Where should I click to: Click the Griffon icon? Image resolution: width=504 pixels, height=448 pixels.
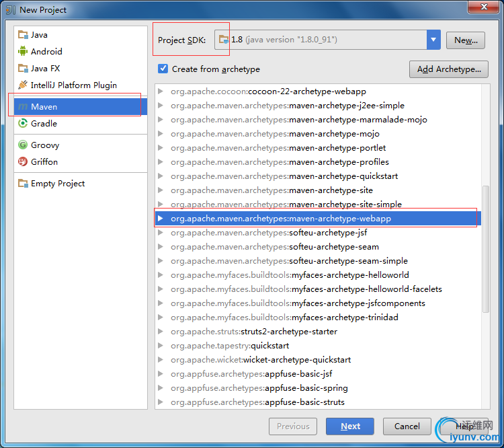click(23, 161)
